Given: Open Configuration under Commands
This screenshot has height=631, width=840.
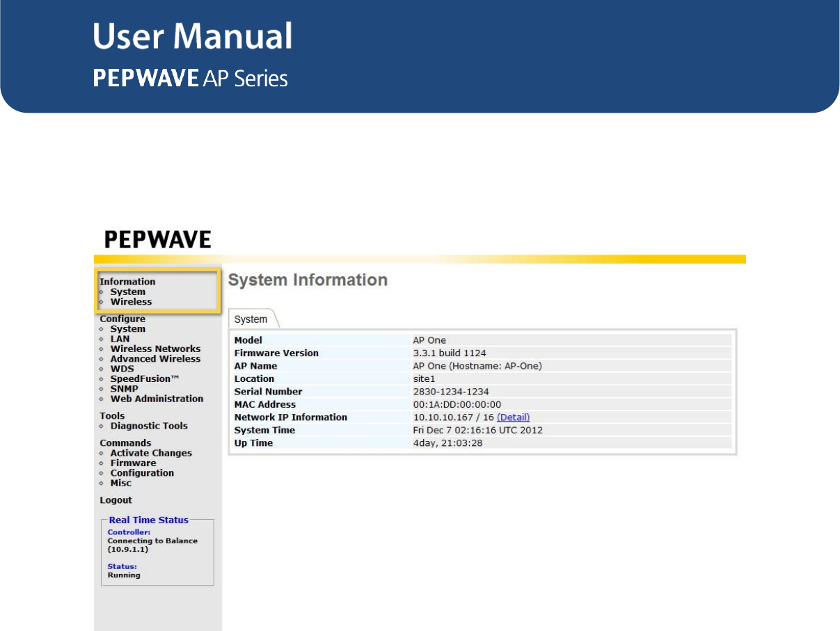Looking at the screenshot, I should tap(142, 473).
